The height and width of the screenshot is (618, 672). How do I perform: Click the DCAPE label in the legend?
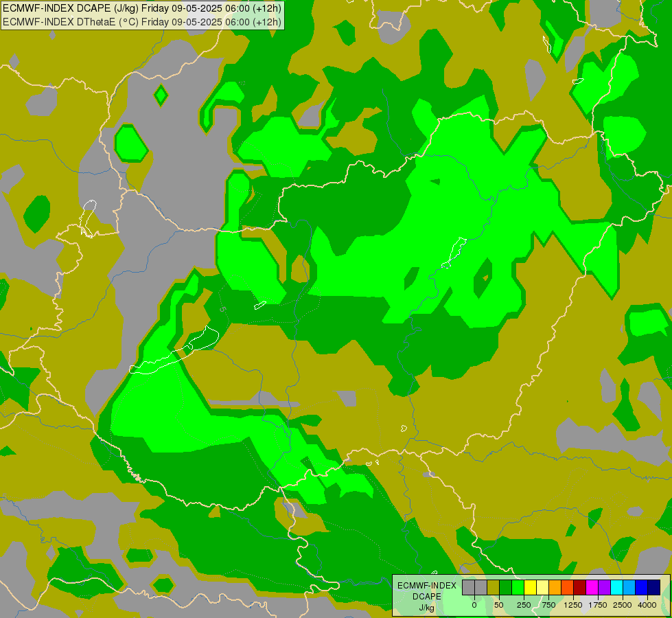426,597
